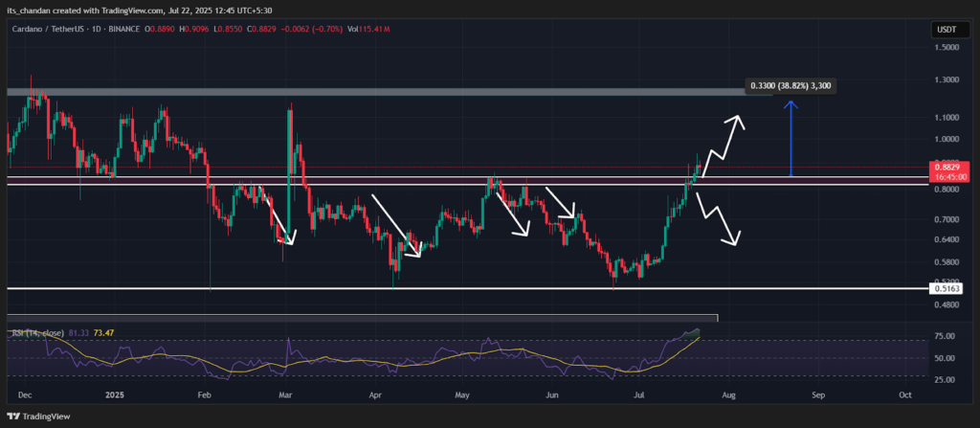This screenshot has width=980, height=428.
Task: Click the RSI (14, close) indicator title
Action: [x=37, y=333]
